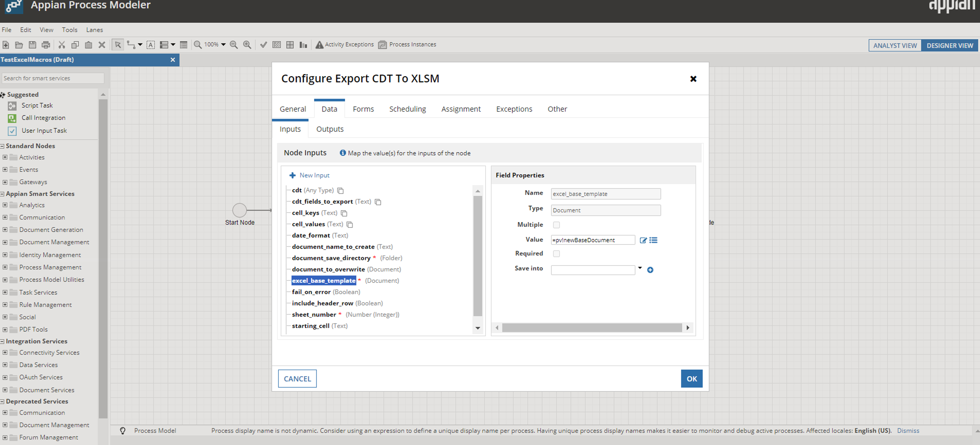Open process properties list icon
Viewport: 980px width, 445px height.
(x=183, y=45)
